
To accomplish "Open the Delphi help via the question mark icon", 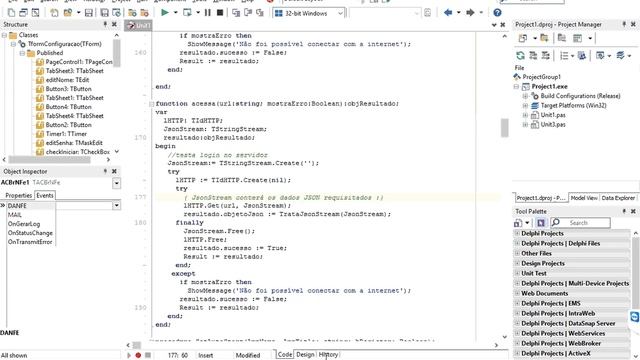I will 497,13.
